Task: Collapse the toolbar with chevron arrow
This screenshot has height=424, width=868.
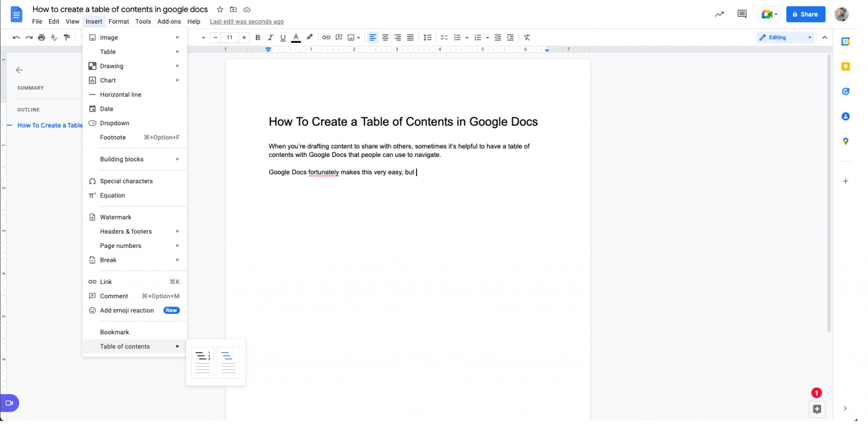Action: click(824, 38)
